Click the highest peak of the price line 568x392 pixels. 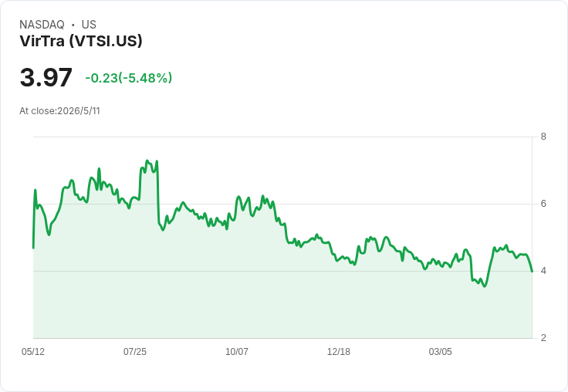coord(147,161)
